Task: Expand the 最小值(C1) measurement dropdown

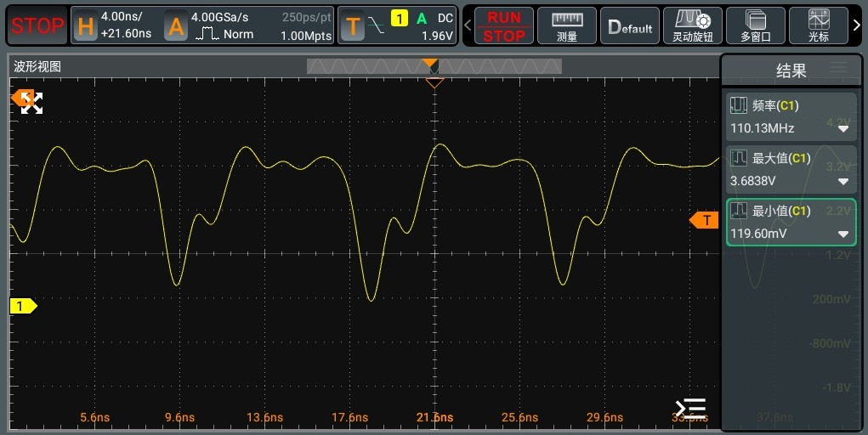Action: click(x=843, y=234)
